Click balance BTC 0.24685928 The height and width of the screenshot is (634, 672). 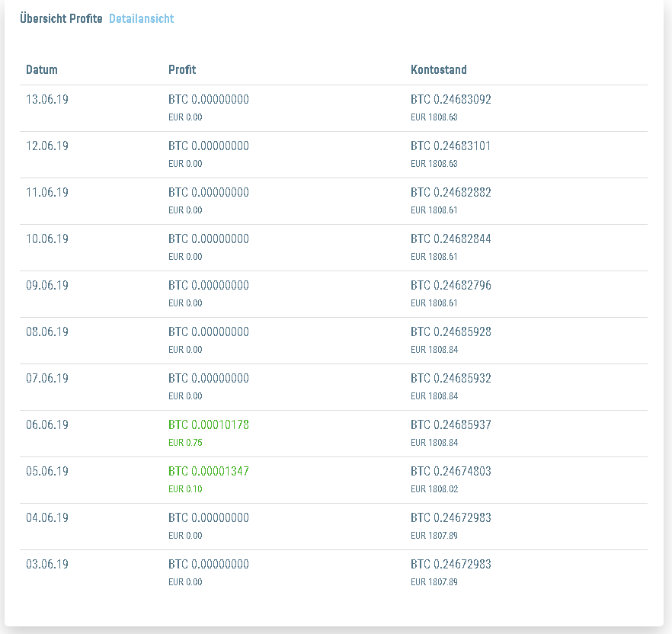coord(451,331)
